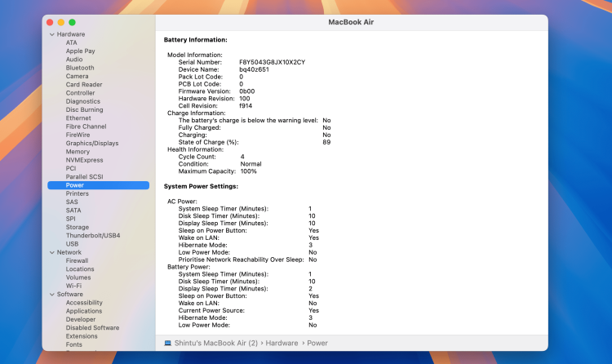Image resolution: width=612 pixels, height=364 pixels.
Task: Click the firmware version value 0b00
Action: 247,91
